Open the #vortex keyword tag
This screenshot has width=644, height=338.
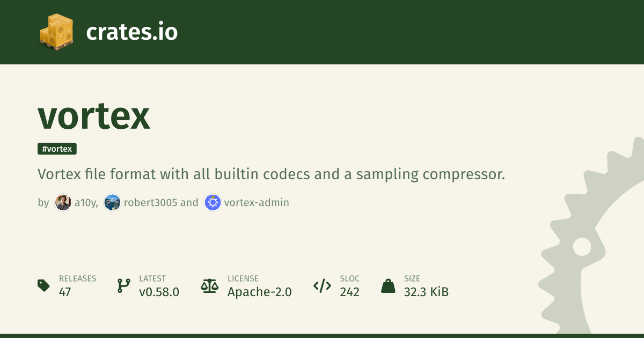point(57,149)
